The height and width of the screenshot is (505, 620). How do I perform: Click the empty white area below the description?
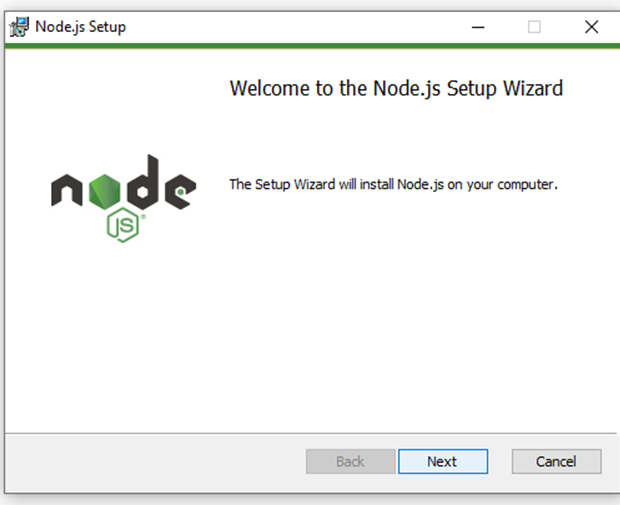[x=395, y=308]
